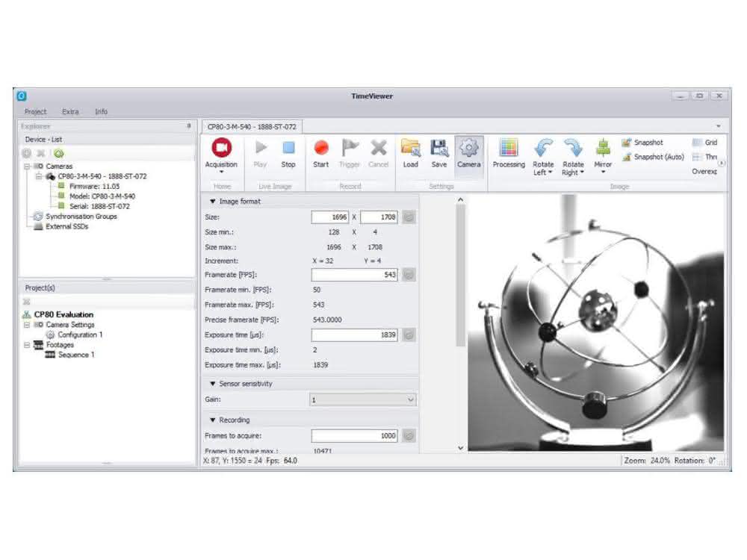Screen dimensions: 747x560
Task: Click the Snapshot (Auto) button
Action: click(653, 157)
